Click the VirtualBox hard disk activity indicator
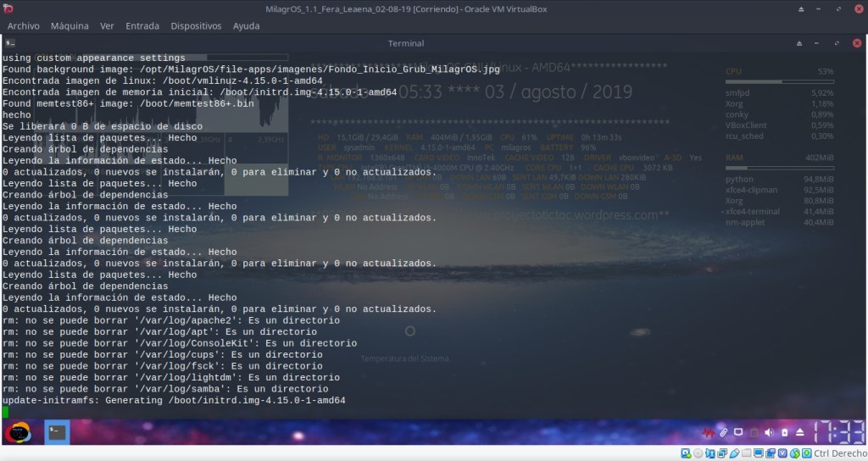Viewport: 868px width, 461px height. click(x=686, y=453)
